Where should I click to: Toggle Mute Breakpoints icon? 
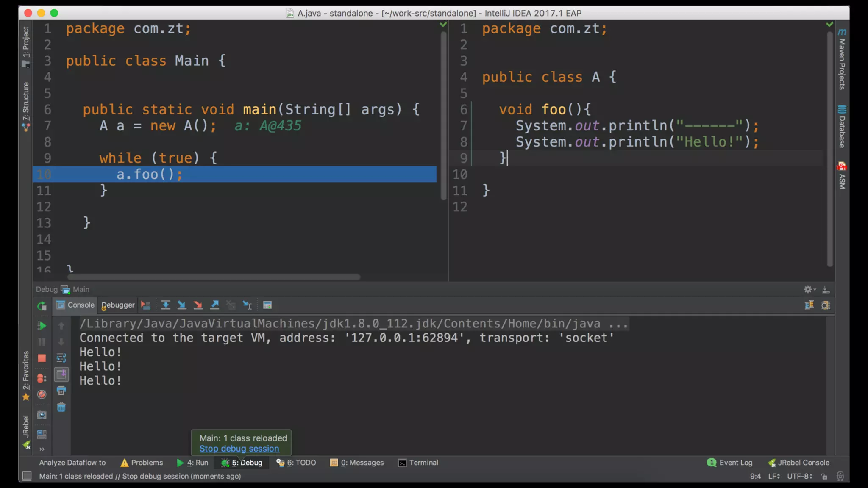42,394
